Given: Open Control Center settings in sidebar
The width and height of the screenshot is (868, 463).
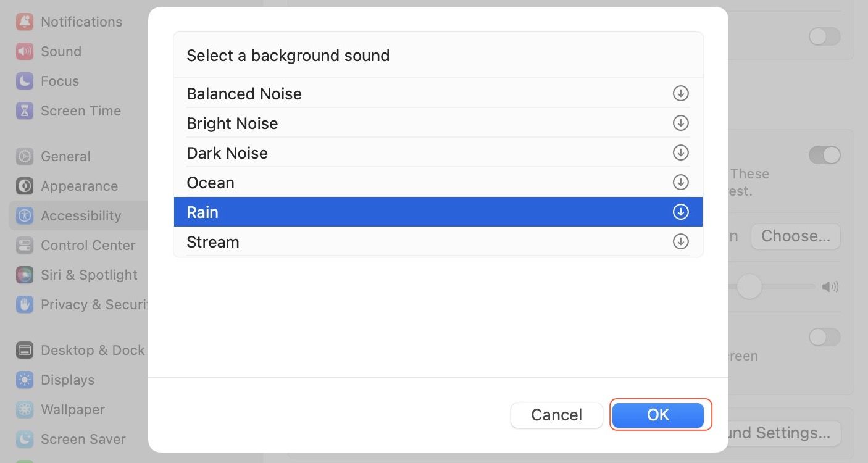Looking at the screenshot, I should point(88,245).
